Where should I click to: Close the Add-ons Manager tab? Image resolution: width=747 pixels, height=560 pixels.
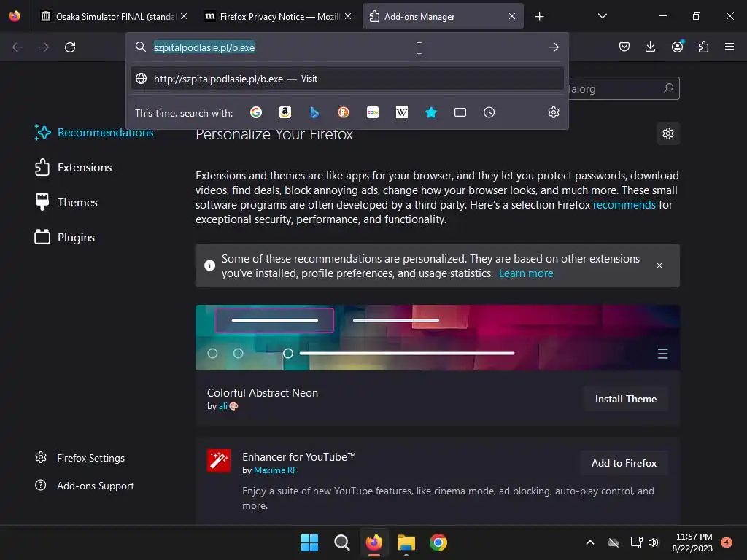click(x=512, y=16)
